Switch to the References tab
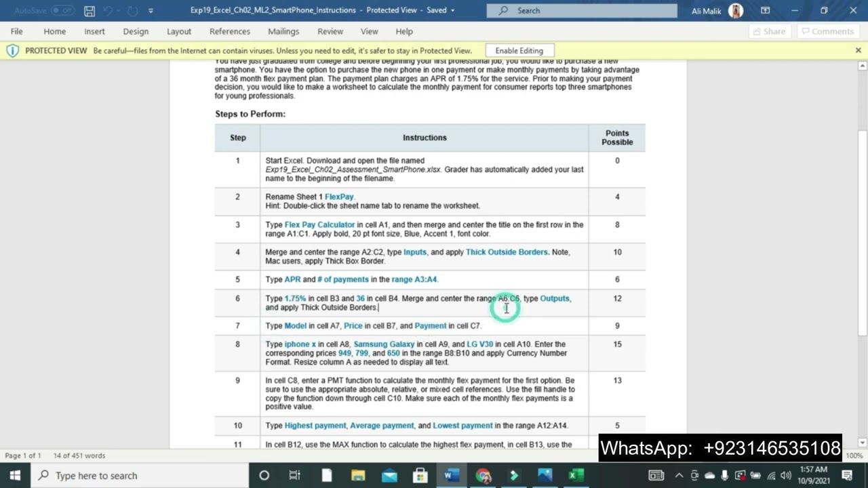This screenshot has height=488, width=868. click(x=230, y=31)
